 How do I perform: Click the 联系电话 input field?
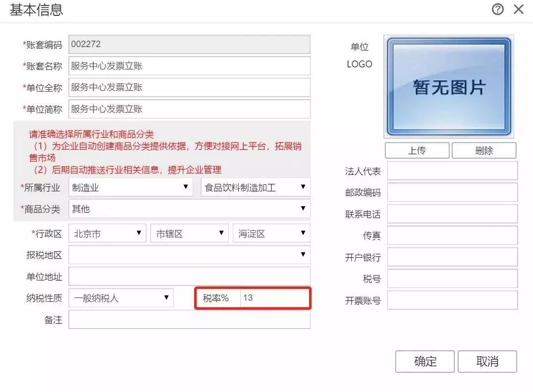[452, 214]
